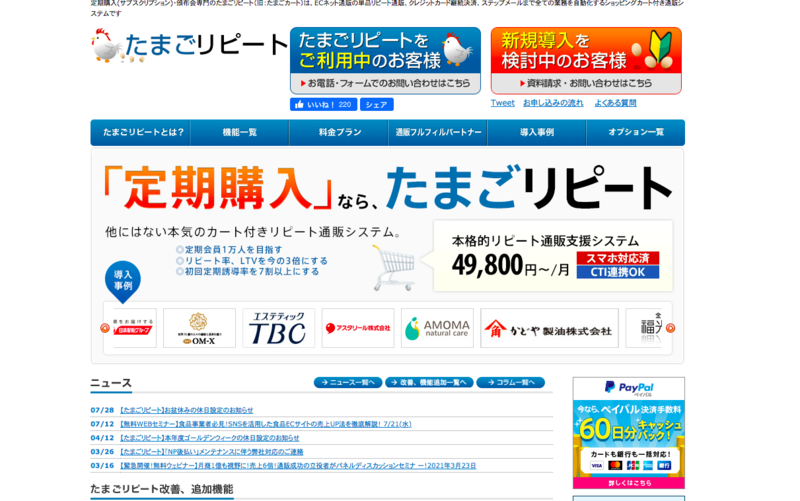Click the Facebook シェア button
Viewport: 800px width, 501px height.
pyautogui.click(x=377, y=105)
